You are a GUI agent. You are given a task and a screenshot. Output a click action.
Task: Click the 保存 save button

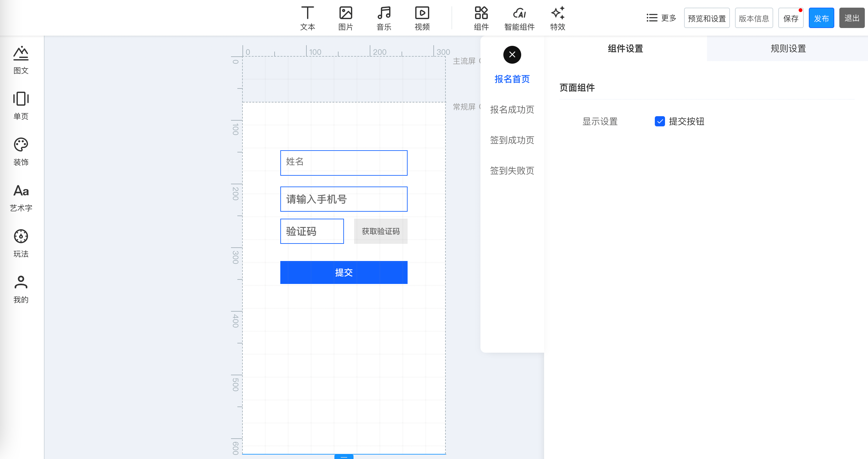[791, 18]
